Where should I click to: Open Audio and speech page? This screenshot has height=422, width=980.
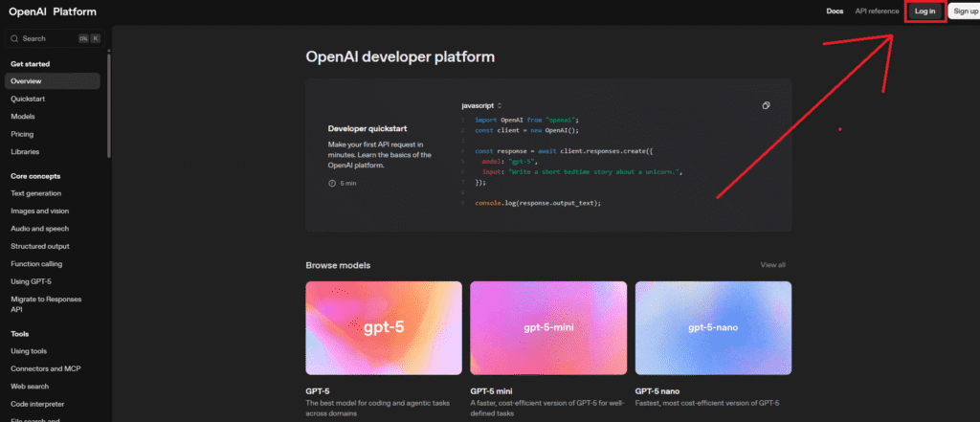40,229
